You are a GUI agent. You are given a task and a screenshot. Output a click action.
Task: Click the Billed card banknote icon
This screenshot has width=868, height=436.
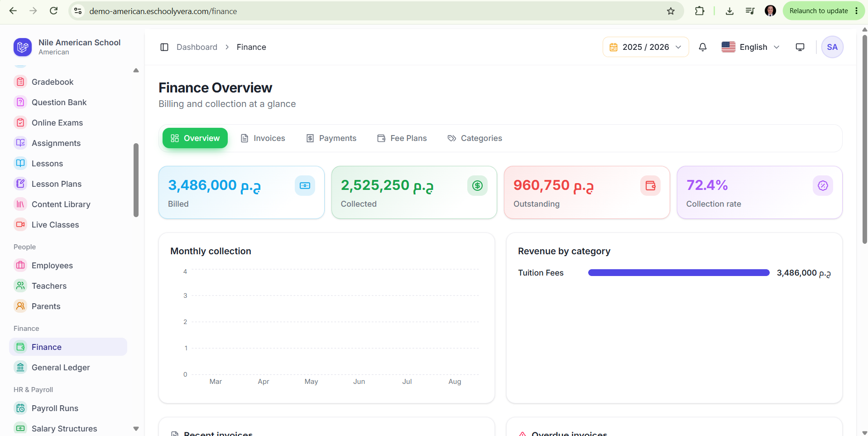305,185
